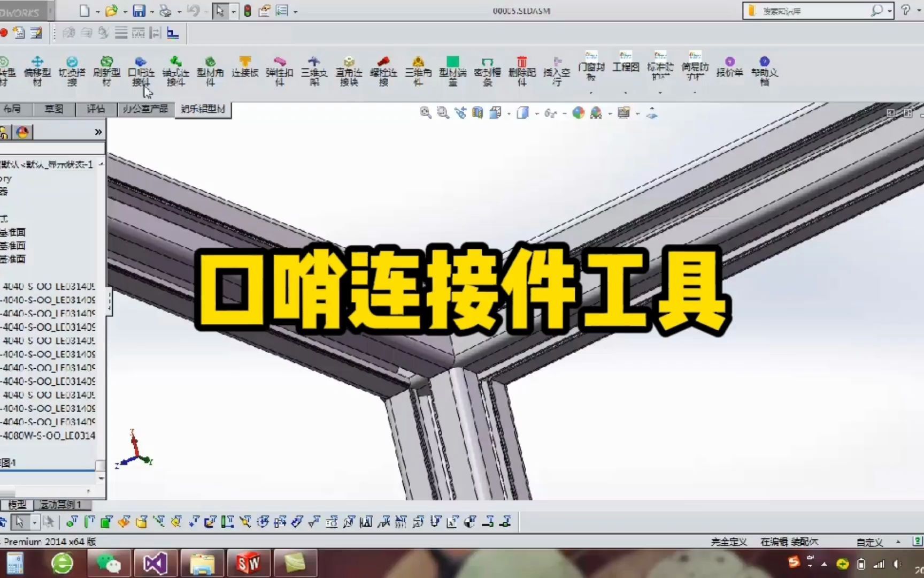Click the 三维角件 tool icon
Screen dimensions: 924x578
click(418, 72)
